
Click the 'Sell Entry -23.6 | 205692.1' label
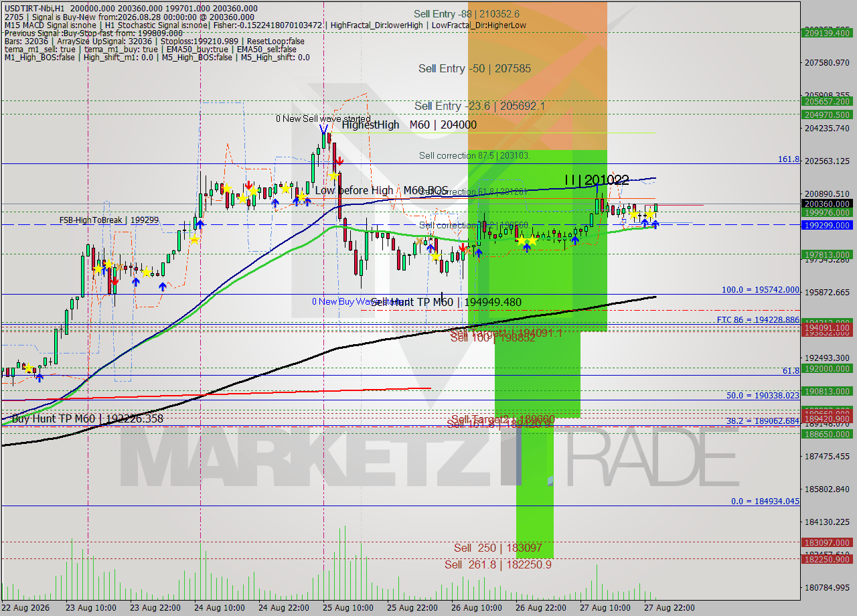point(479,106)
